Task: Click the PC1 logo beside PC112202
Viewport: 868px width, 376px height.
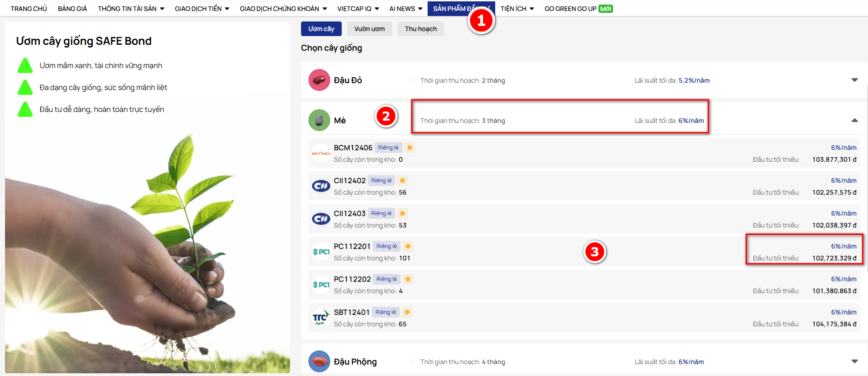Action: point(321,285)
